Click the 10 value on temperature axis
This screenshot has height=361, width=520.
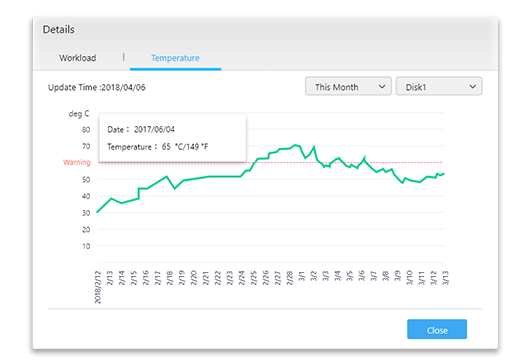pyautogui.click(x=86, y=246)
